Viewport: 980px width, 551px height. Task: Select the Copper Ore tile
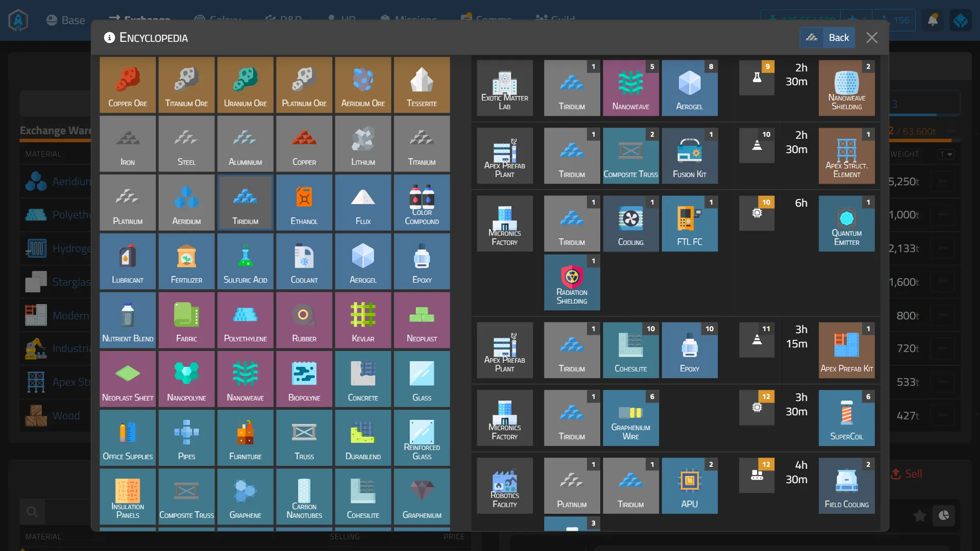coord(128,85)
